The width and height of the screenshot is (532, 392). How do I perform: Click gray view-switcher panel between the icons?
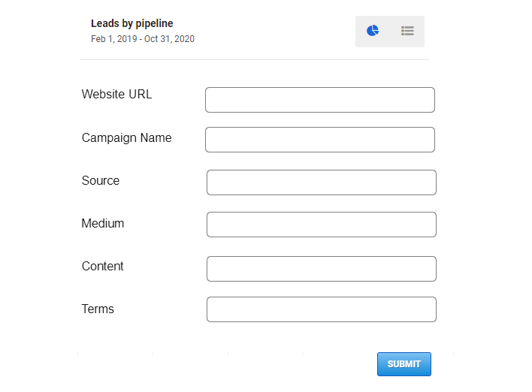pos(390,32)
